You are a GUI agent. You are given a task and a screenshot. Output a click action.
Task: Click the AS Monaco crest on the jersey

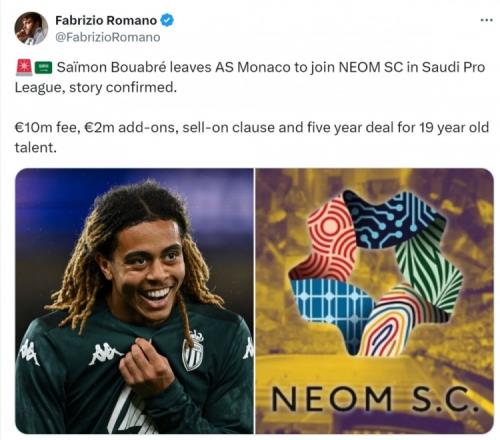(x=193, y=351)
